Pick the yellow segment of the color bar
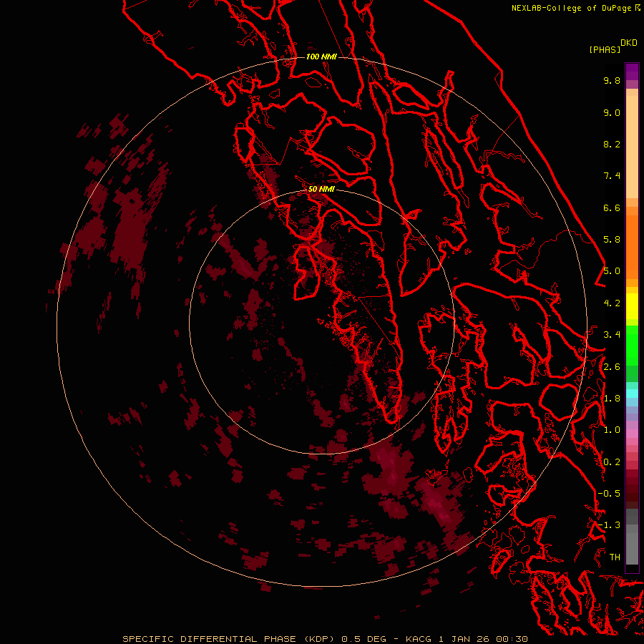This screenshot has width=644, height=644. pos(632,306)
